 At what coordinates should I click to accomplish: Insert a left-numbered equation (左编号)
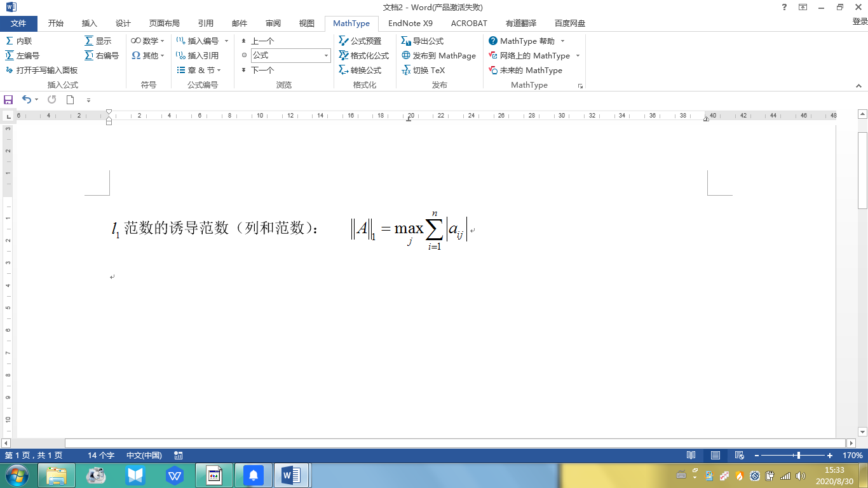[22, 56]
